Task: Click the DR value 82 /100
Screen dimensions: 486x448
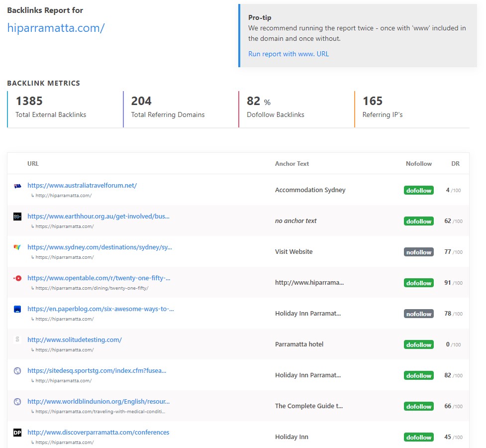Action: point(453,375)
